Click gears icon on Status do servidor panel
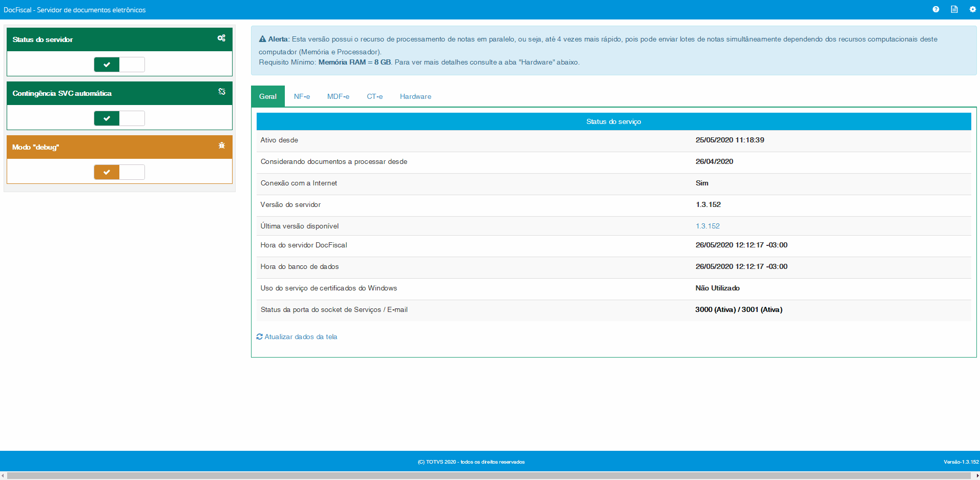Screen dimensions: 980x480 point(221,38)
